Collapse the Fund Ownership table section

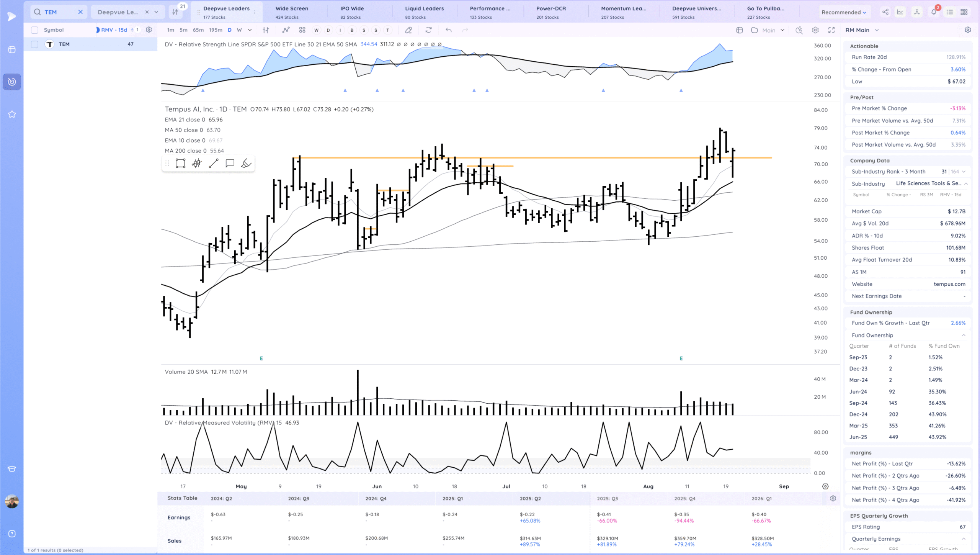click(963, 335)
